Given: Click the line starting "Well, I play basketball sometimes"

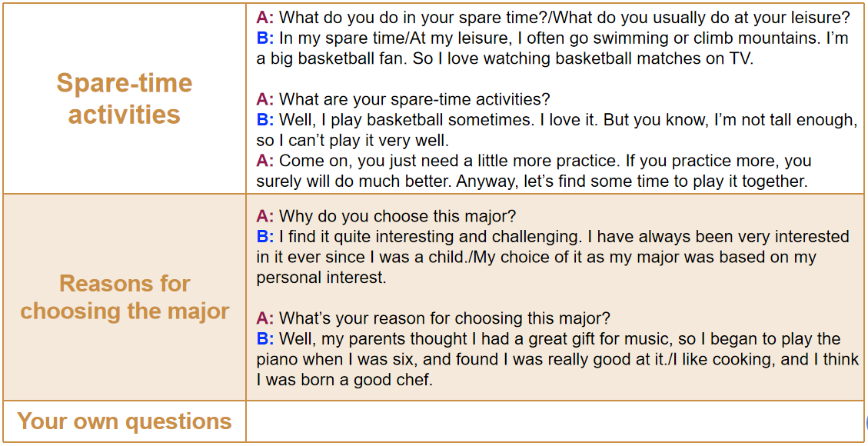Looking at the screenshot, I should 567,120.
